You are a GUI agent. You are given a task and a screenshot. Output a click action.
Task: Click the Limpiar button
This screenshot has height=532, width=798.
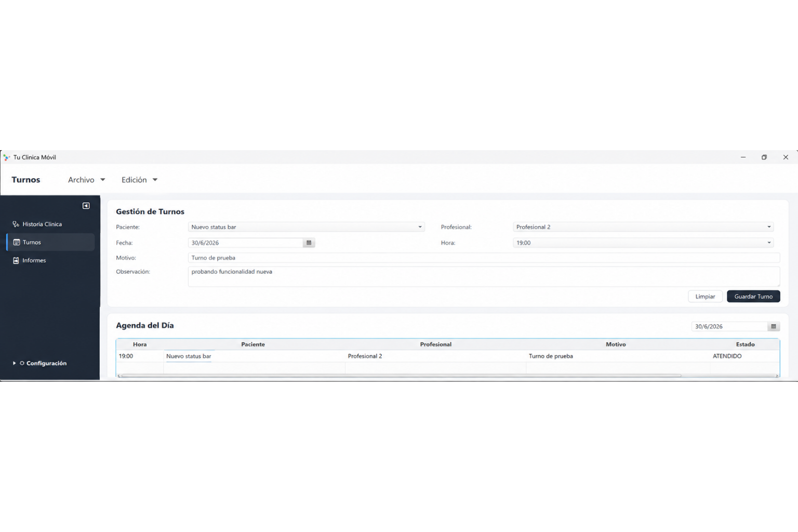coord(705,296)
